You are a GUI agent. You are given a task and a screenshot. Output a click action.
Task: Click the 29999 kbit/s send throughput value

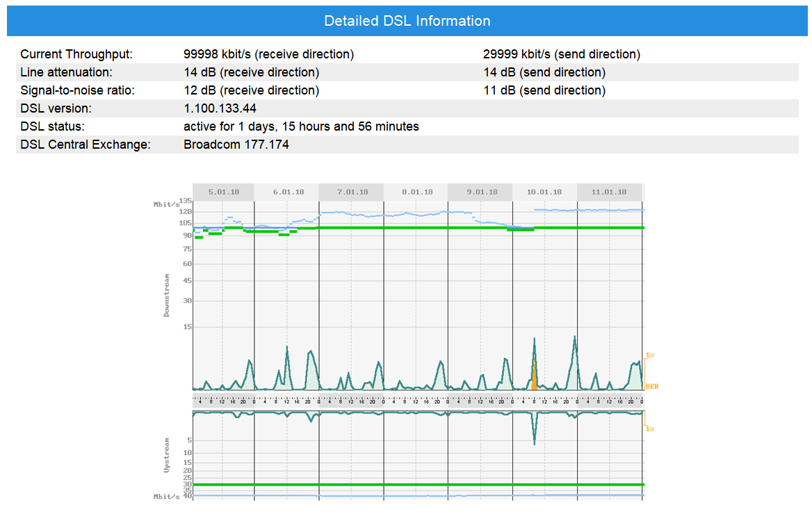pyautogui.click(x=561, y=54)
